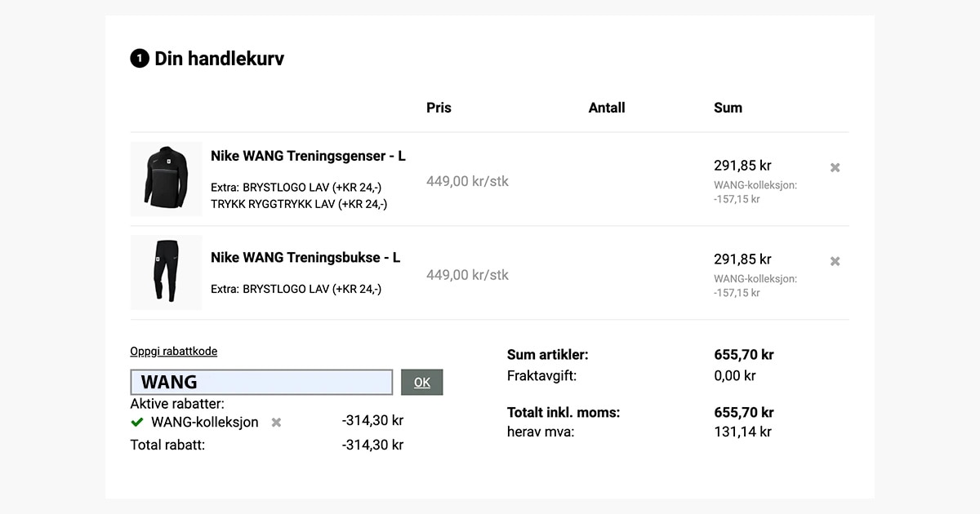Click the Sum artikler label
980x514 pixels.
click(x=548, y=355)
